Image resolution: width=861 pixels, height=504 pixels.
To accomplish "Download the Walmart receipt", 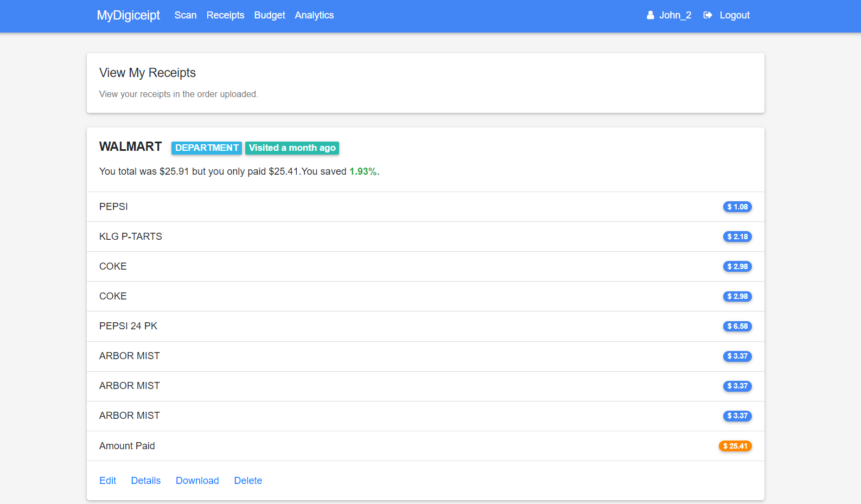I will pos(197,481).
